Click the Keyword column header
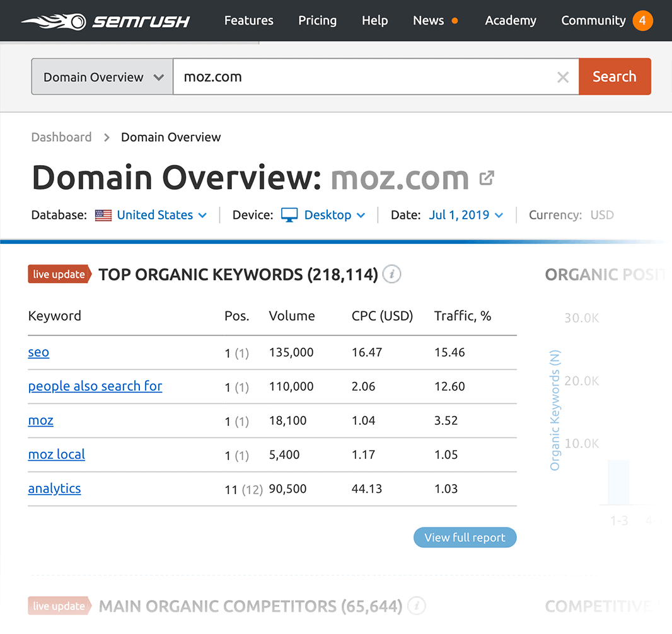The height and width of the screenshot is (634, 672). pyautogui.click(x=54, y=316)
